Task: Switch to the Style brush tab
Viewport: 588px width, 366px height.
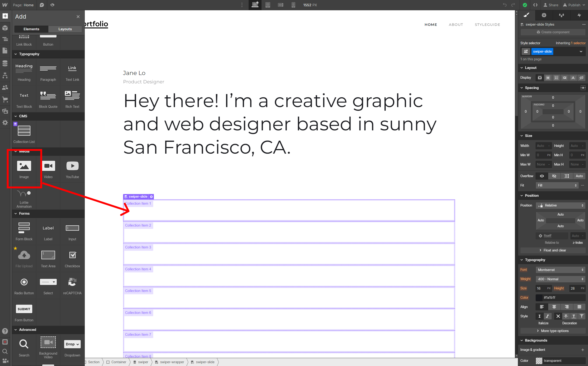Action: pyautogui.click(x=526, y=15)
